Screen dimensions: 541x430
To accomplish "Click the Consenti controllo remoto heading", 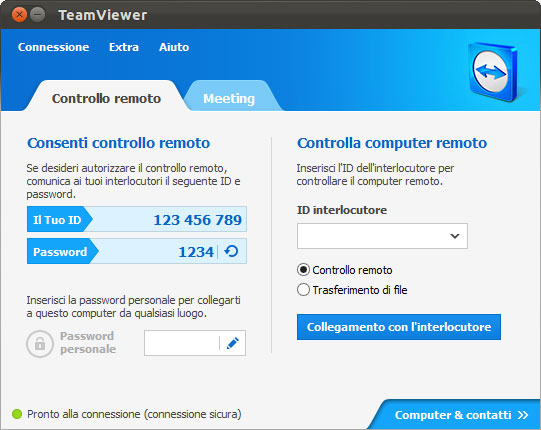I will coord(118,143).
